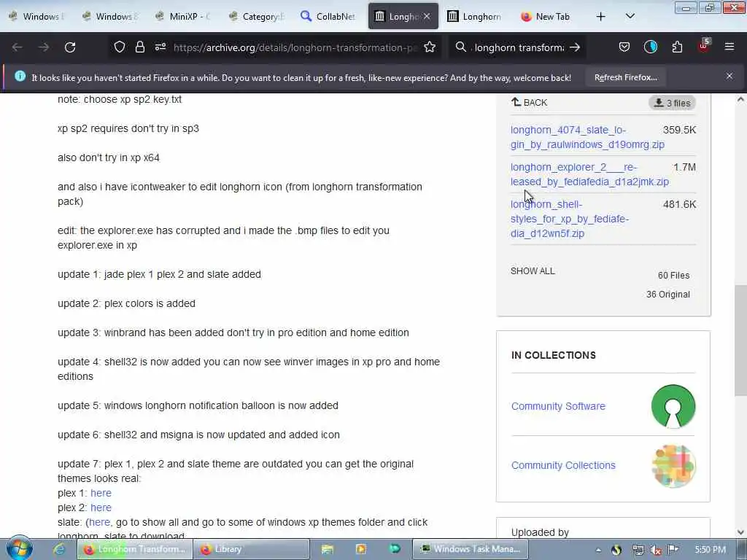This screenshot has width=747, height=560.
Task: Open Windows Explorer folder taskbar icon
Action: pos(328,549)
